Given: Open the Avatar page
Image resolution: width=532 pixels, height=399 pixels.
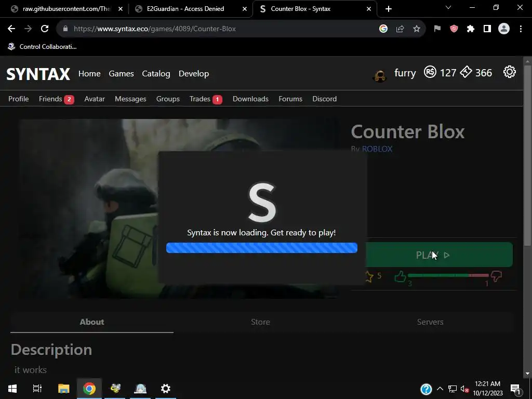Looking at the screenshot, I should [95, 99].
